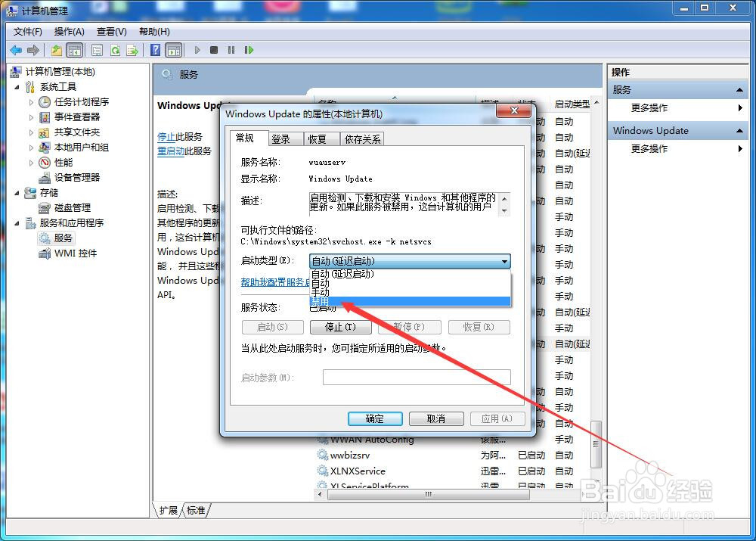
Task: Open 更多操作 under Windows Update actions
Action: pos(649,148)
